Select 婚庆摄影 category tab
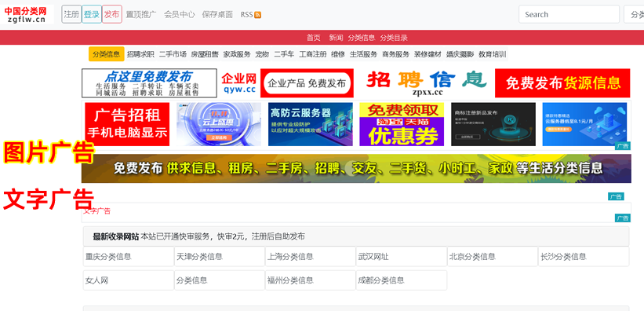Screen dimensions: 644x311 (460, 54)
